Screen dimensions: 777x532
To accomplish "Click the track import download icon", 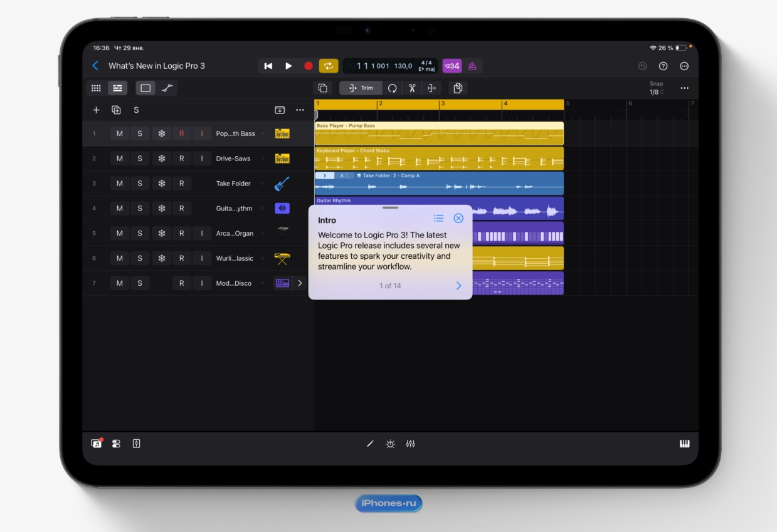I will tap(280, 110).
